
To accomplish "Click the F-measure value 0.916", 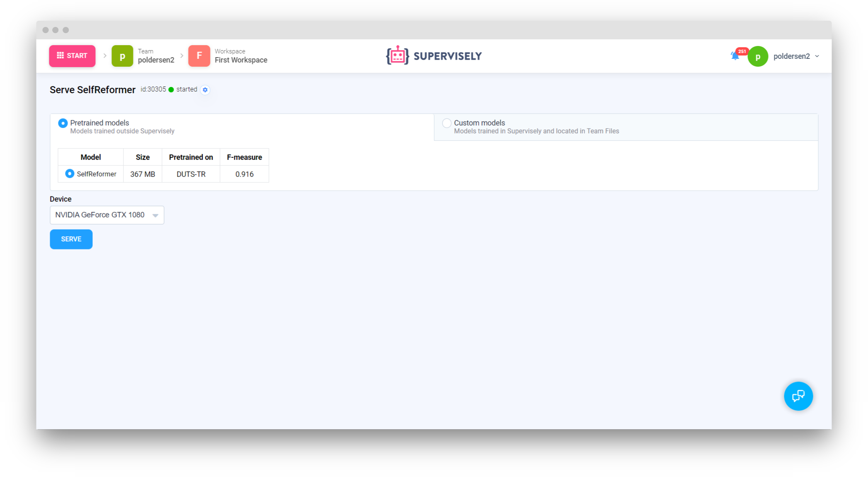I will click(x=244, y=174).
